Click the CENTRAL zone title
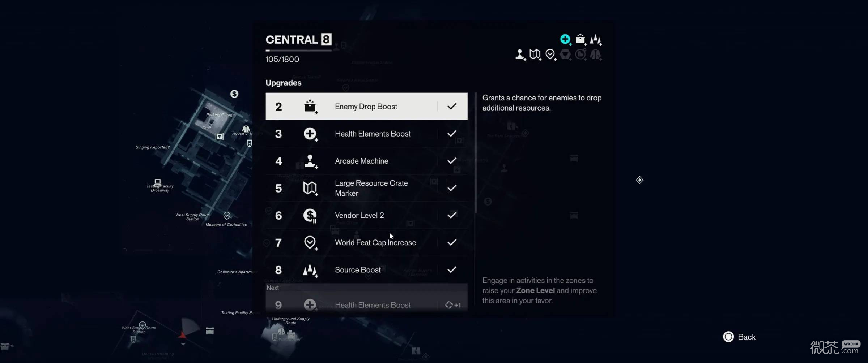This screenshot has height=363, width=868. pos(292,39)
